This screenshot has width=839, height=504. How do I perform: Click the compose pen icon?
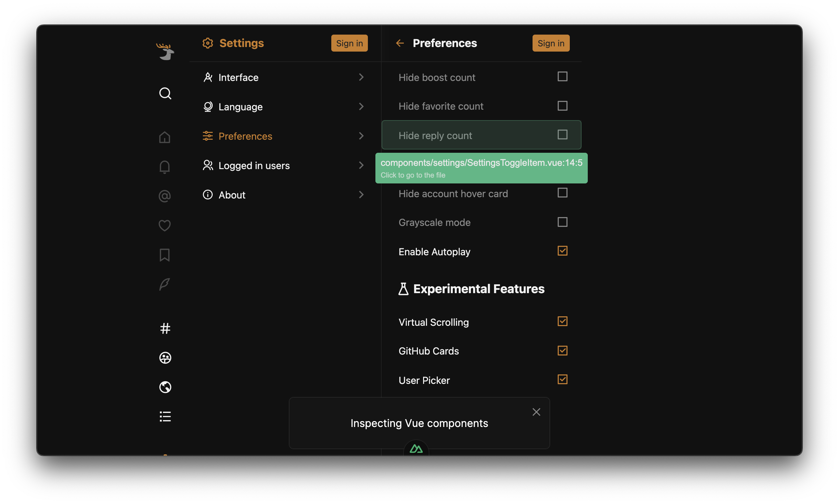pos(165,284)
